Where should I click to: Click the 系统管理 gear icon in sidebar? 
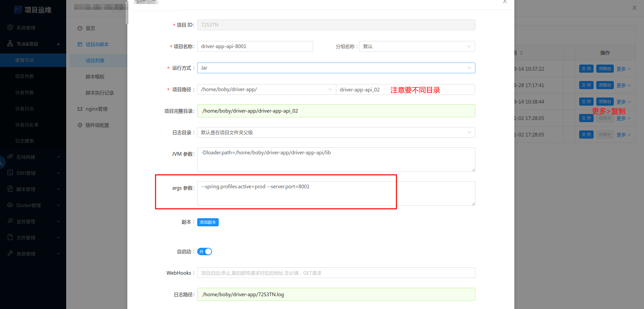click(x=10, y=27)
